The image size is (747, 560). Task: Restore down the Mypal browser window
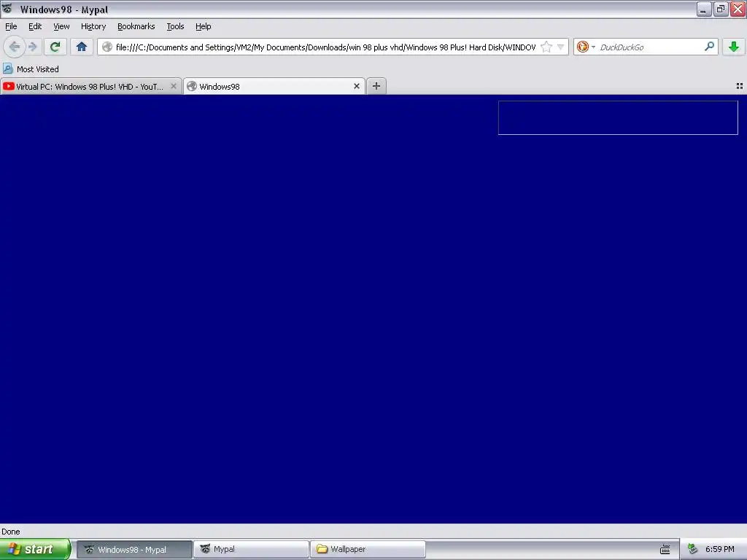click(720, 9)
